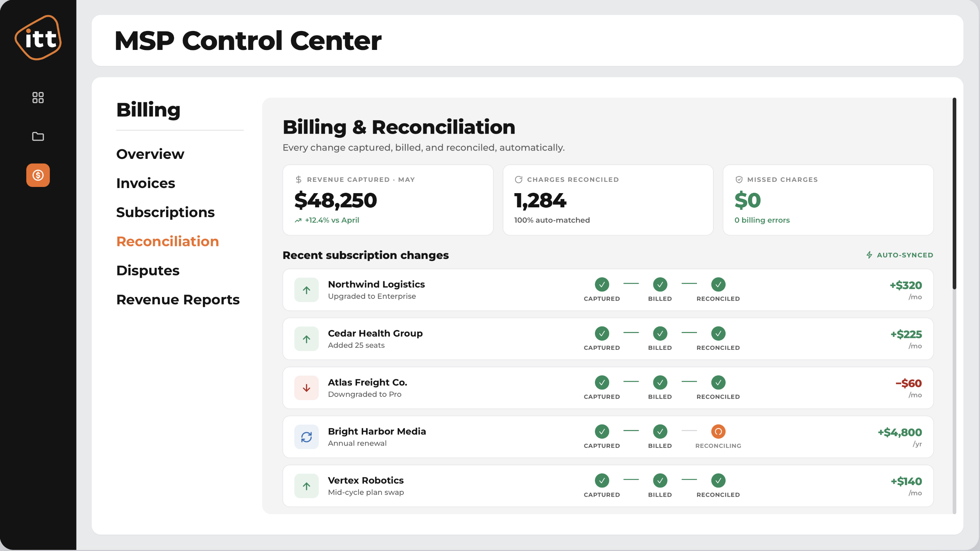Select the orange billing dollar icon

click(38, 175)
